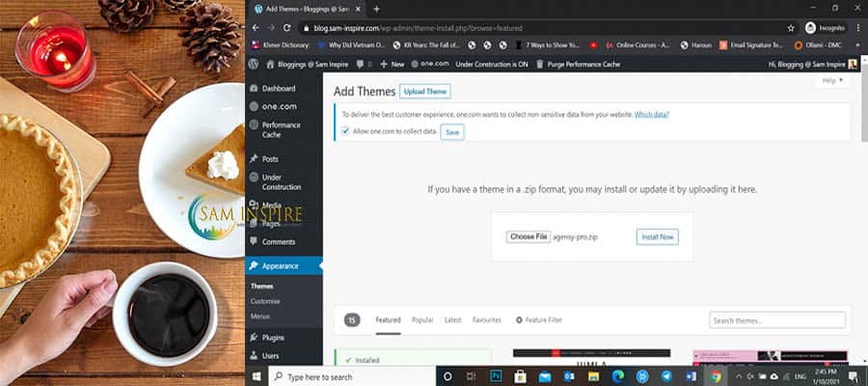Open the Incognito profile indicator

coord(825,28)
